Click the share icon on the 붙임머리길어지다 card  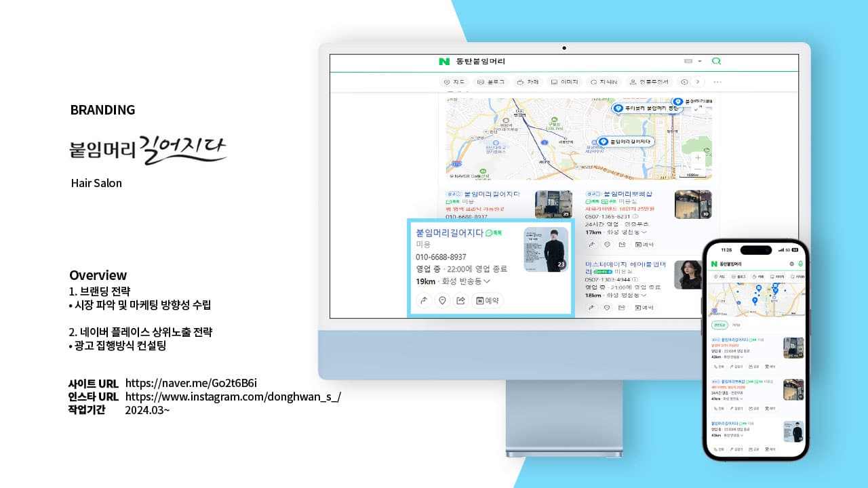click(461, 301)
